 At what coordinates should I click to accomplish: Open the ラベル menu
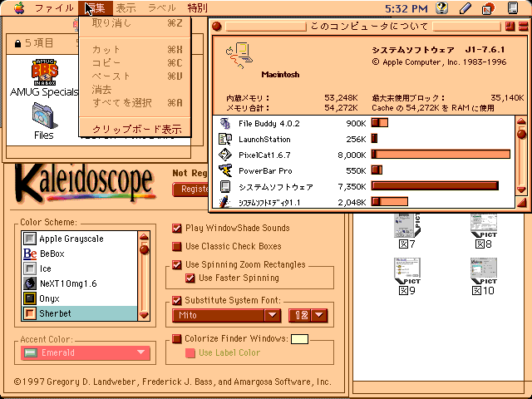(x=162, y=7)
